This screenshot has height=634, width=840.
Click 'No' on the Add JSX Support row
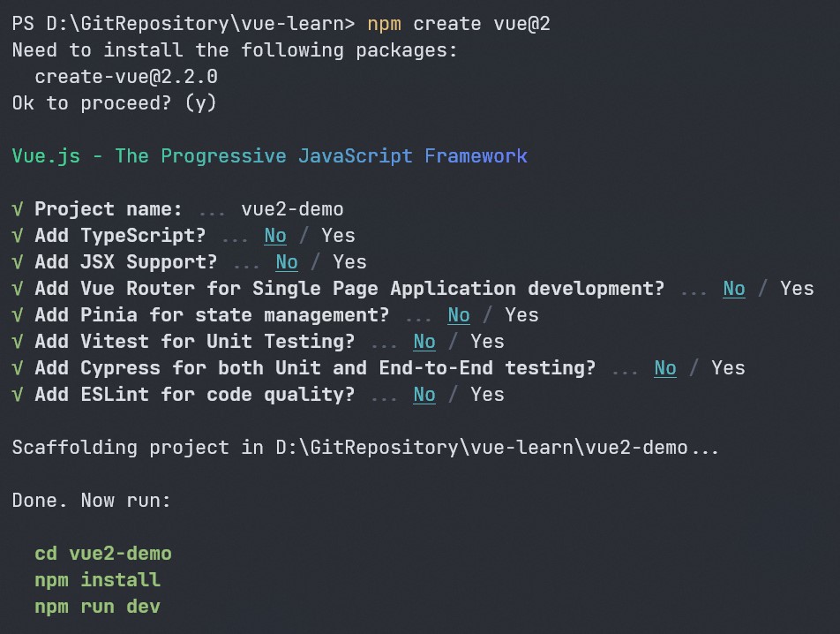click(287, 262)
